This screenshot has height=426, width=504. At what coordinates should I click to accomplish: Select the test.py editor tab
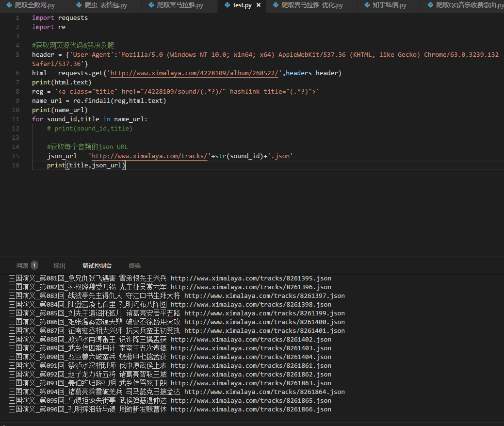(x=242, y=5)
